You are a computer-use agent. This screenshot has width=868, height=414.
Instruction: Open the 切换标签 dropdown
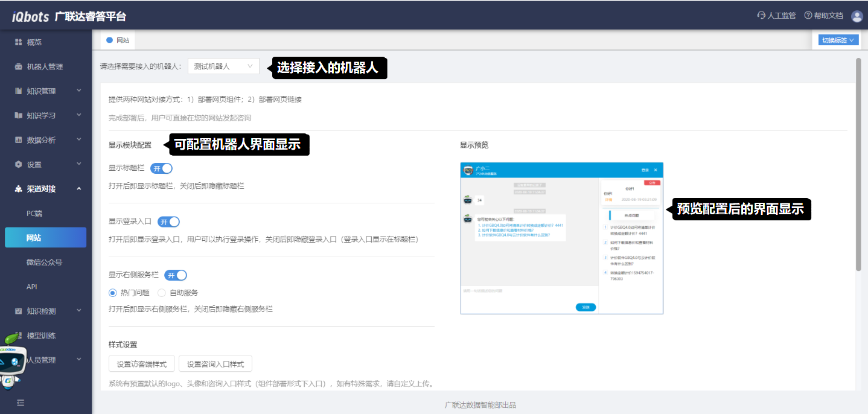pyautogui.click(x=837, y=40)
